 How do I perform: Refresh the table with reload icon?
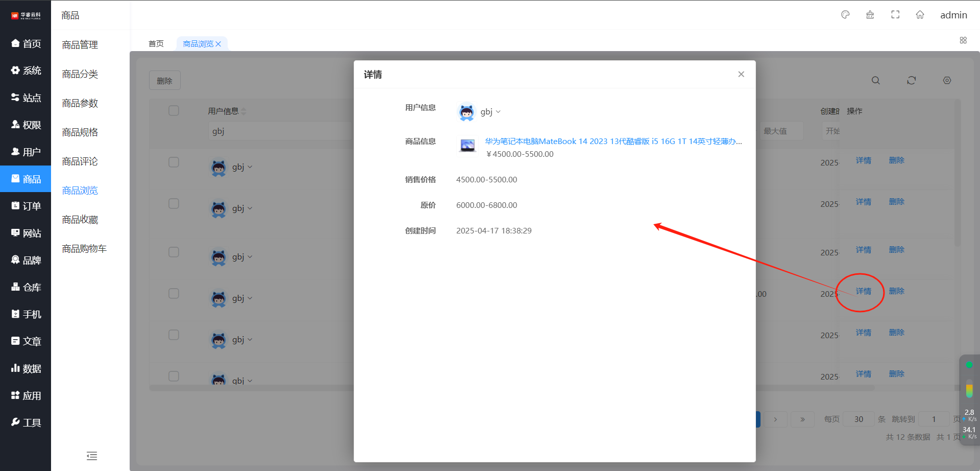[x=911, y=81]
